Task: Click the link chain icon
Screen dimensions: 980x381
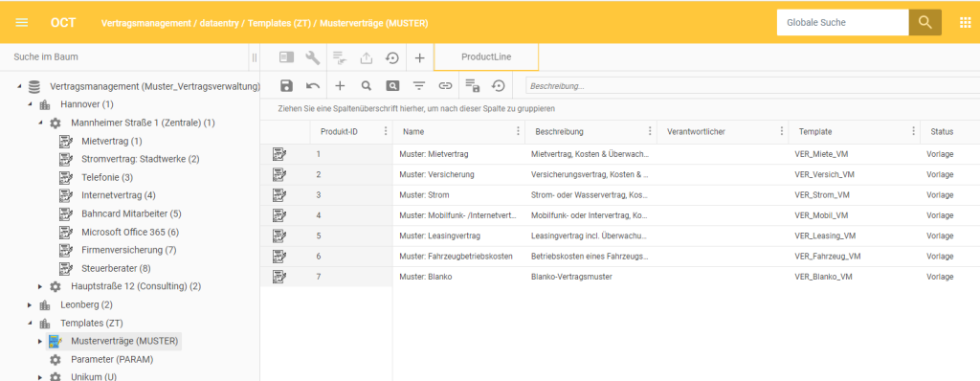Action: (445, 86)
